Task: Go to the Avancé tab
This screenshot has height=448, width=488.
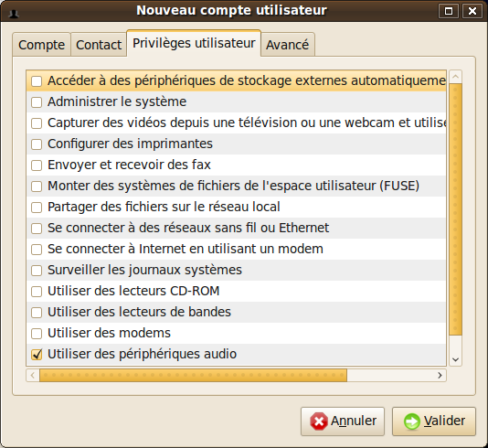Action: 288,45
